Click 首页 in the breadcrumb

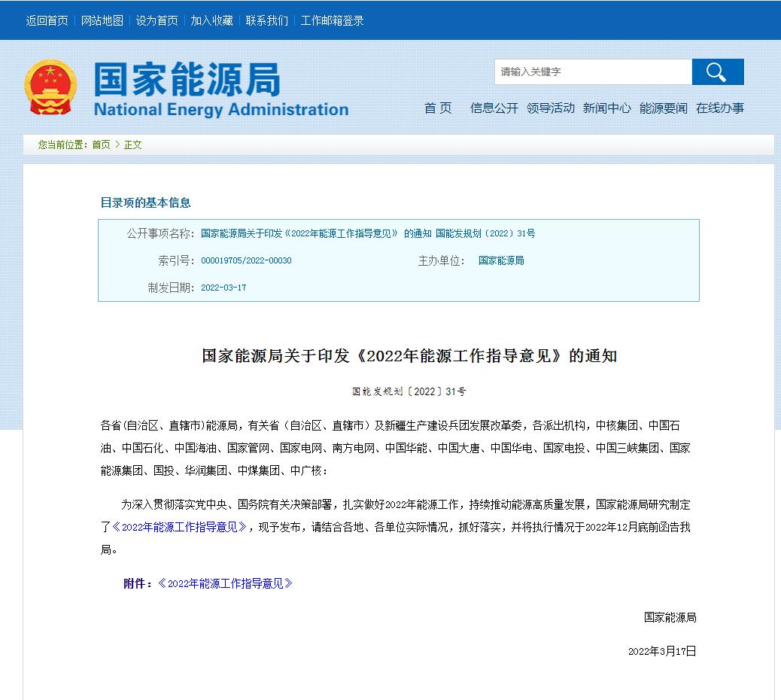click(101, 145)
